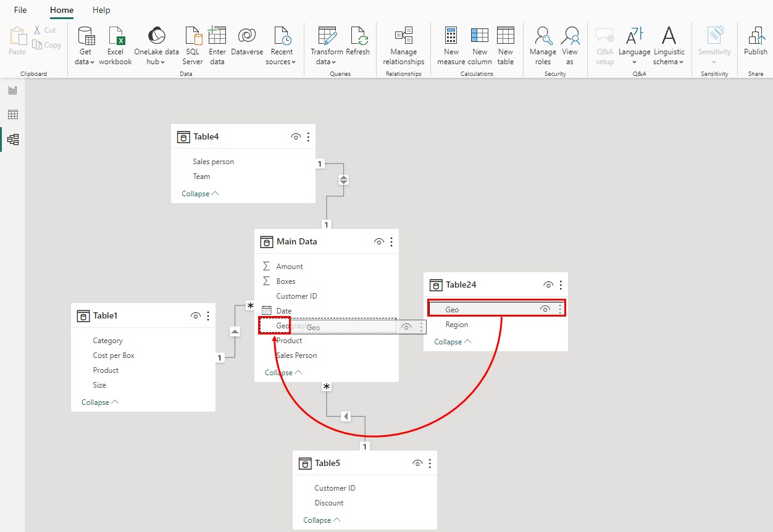The height and width of the screenshot is (532, 773).
Task: Open Recent sources list
Action: pyautogui.click(x=282, y=45)
